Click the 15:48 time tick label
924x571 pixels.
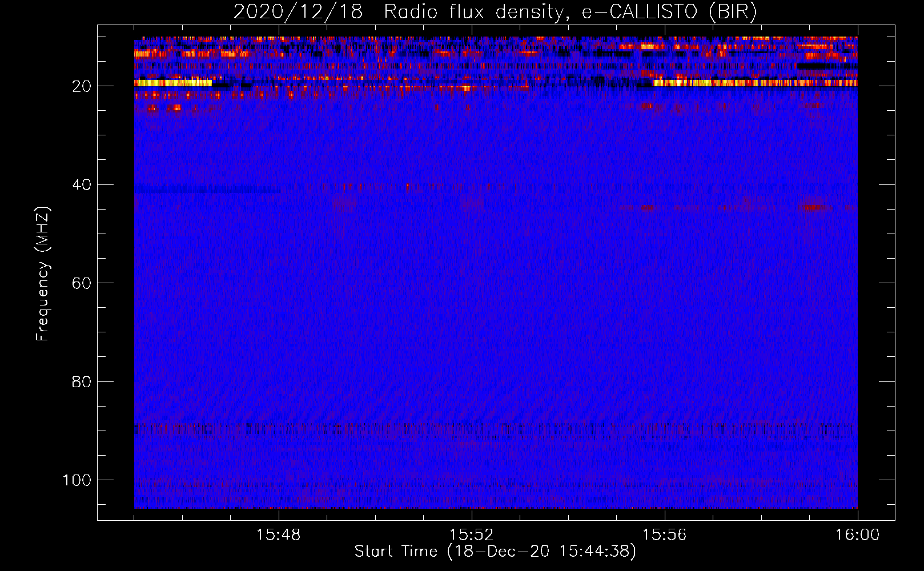279,535
